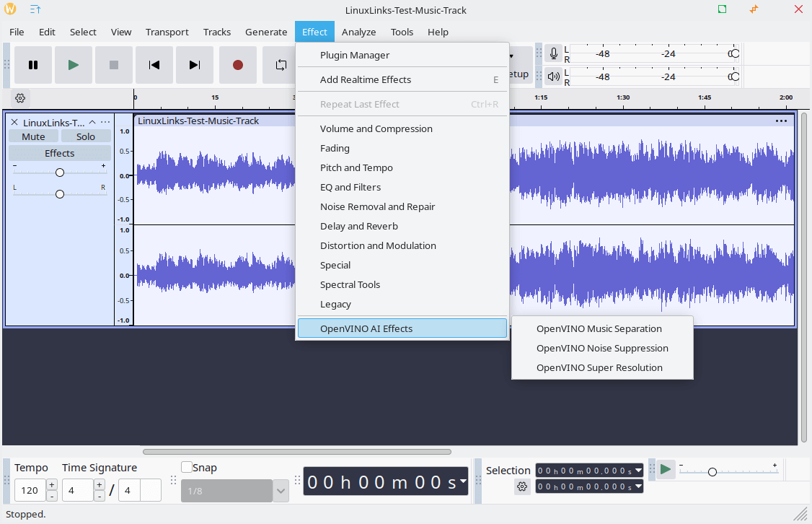Open the Generate menu

(266, 32)
